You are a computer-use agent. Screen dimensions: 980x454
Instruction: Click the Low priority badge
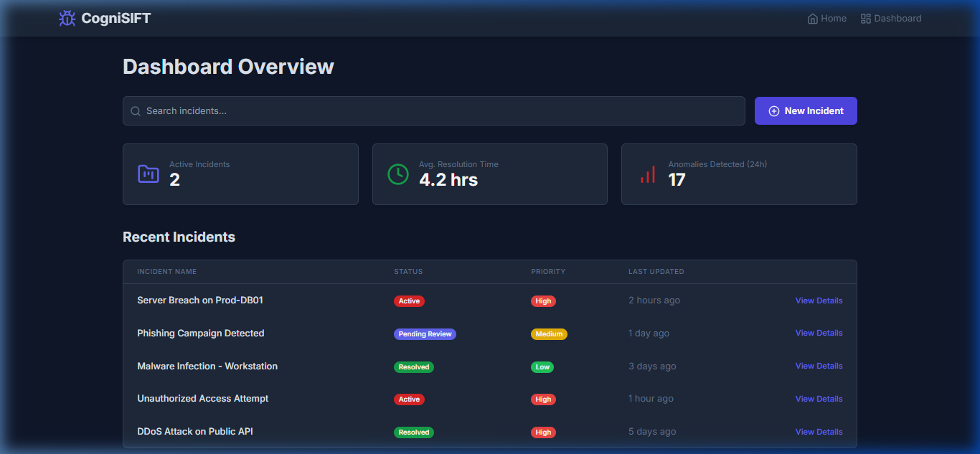click(542, 367)
